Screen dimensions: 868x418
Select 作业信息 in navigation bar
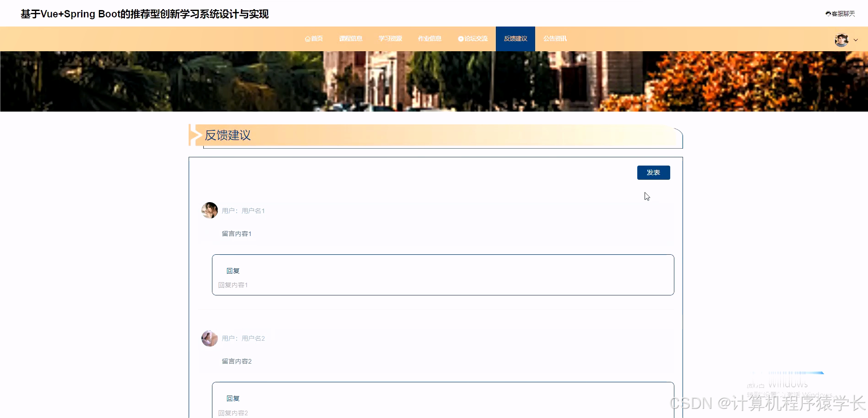pos(429,39)
